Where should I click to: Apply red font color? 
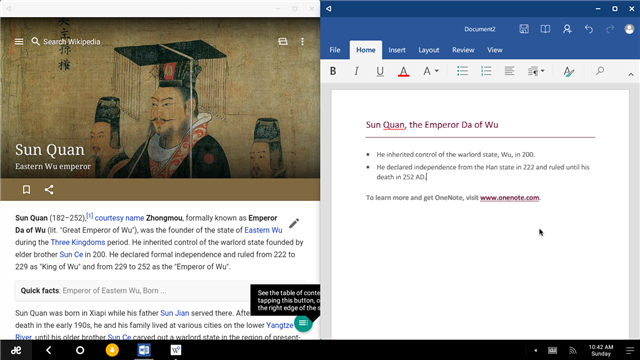click(403, 71)
